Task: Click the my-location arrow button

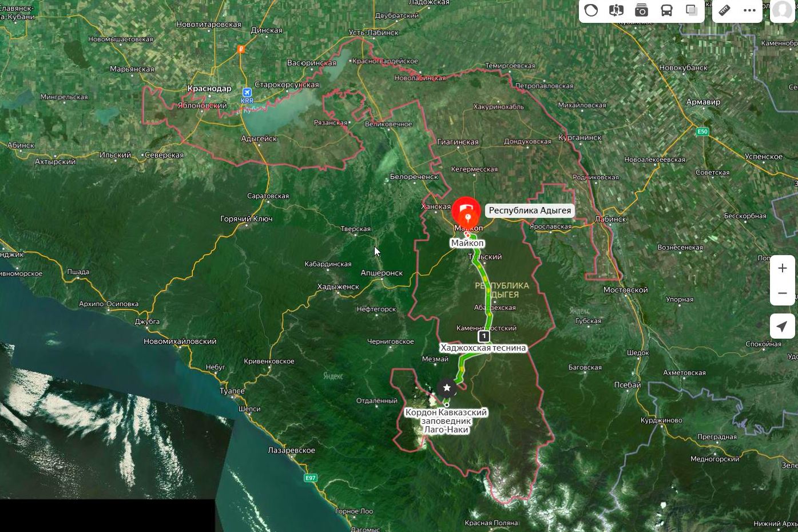Action: point(782,326)
